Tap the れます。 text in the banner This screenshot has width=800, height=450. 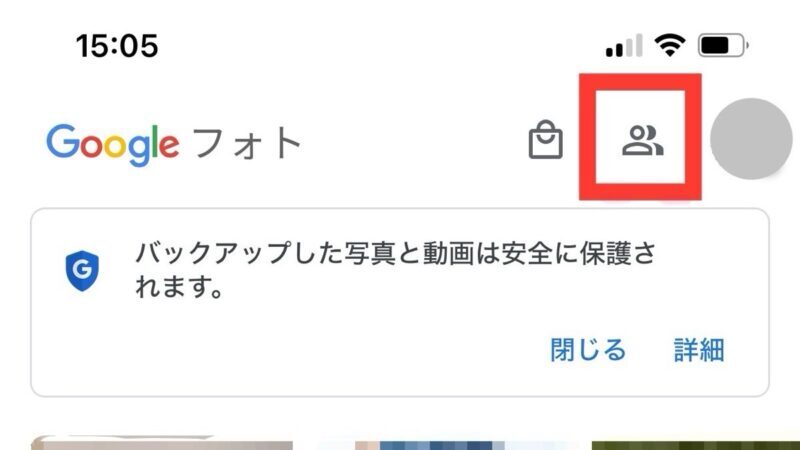[x=179, y=286]
